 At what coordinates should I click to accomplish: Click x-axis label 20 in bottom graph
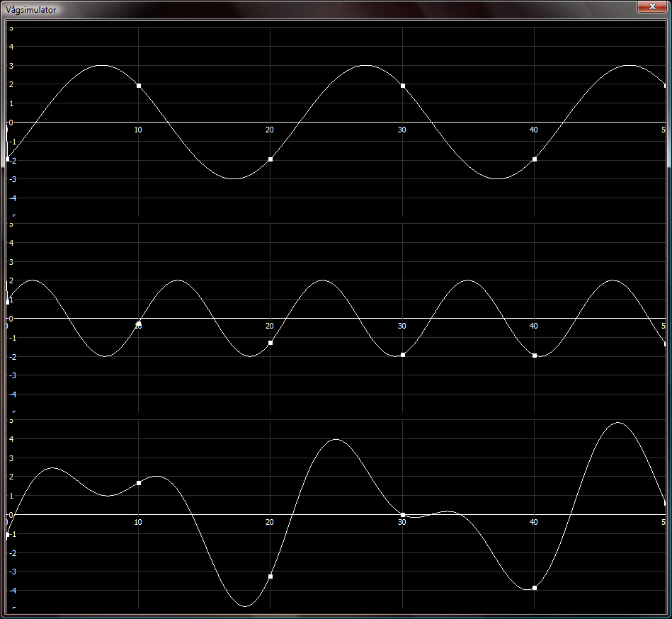(x=270, y=522)
